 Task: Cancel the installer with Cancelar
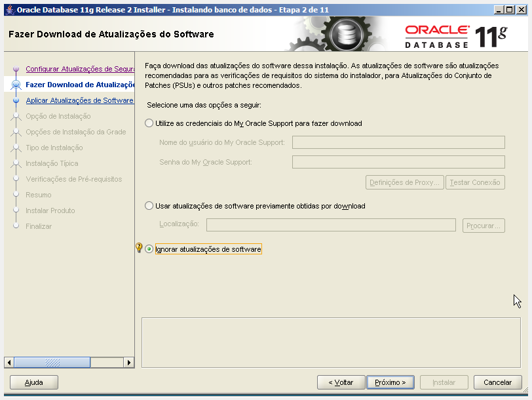[497, 382]
